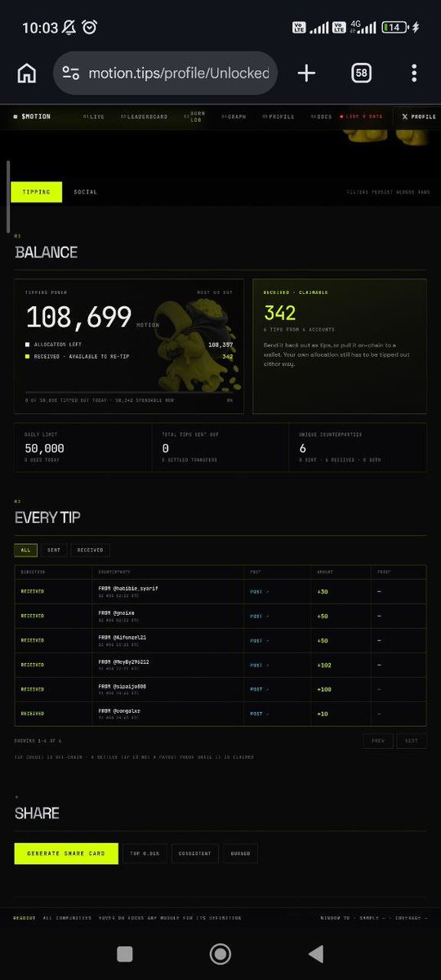Tap the Android back triangle button

click(x=316, y=953)
